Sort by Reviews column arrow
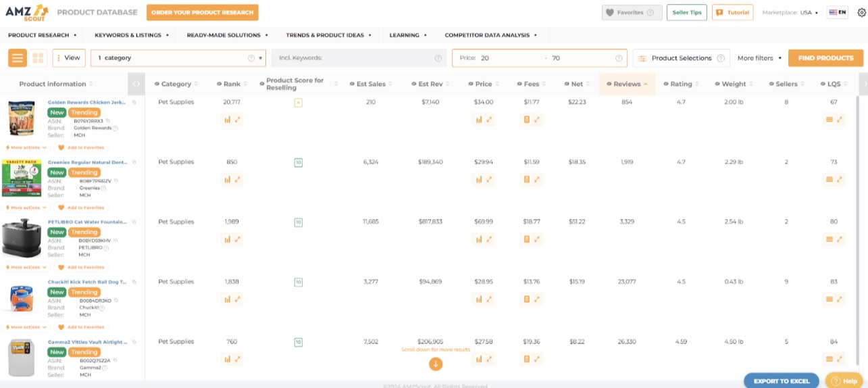 coord(645,84)
